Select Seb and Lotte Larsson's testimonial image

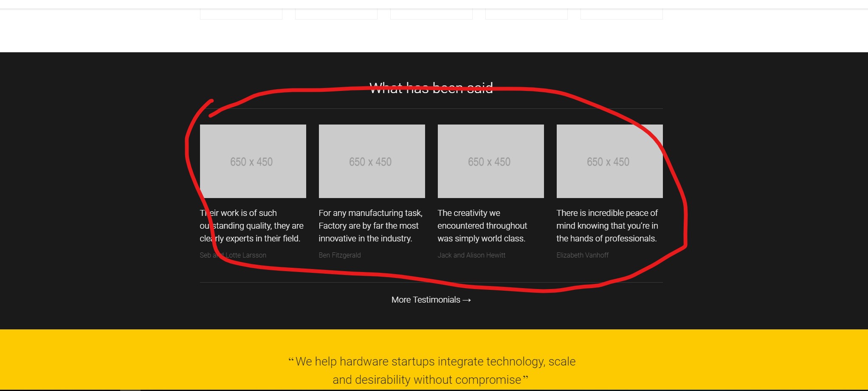[253, 161]
